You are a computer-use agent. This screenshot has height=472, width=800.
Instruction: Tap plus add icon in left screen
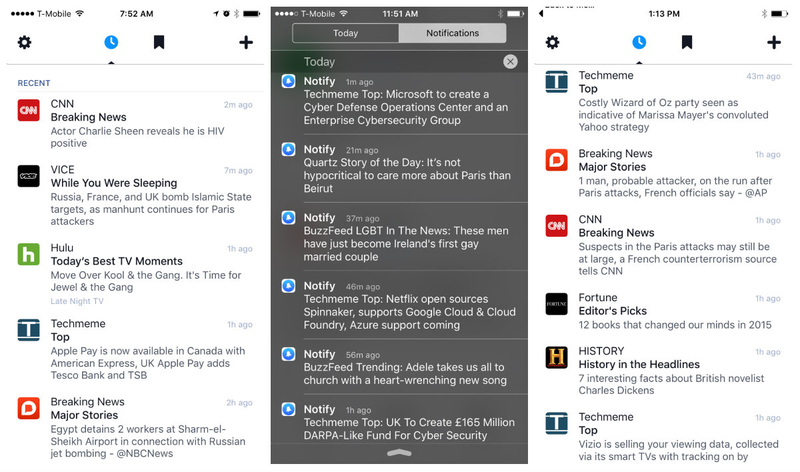click(x=246, y=42)
